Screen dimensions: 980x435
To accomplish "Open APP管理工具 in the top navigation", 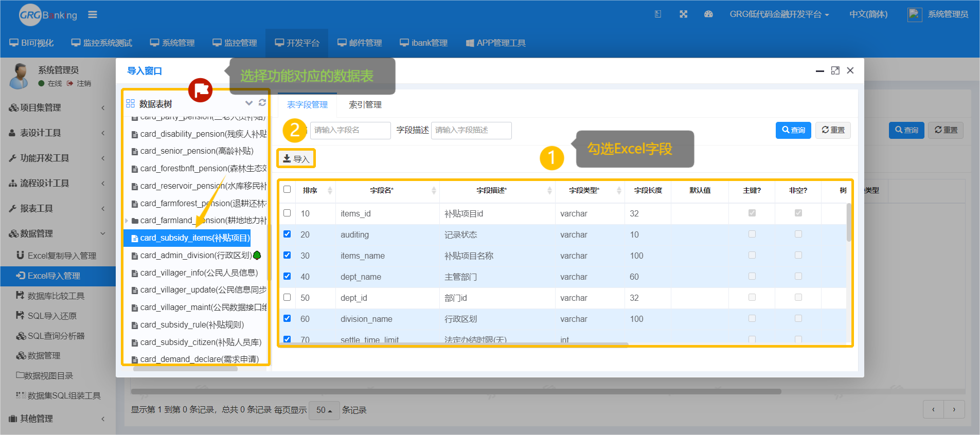I will point(496,43).
